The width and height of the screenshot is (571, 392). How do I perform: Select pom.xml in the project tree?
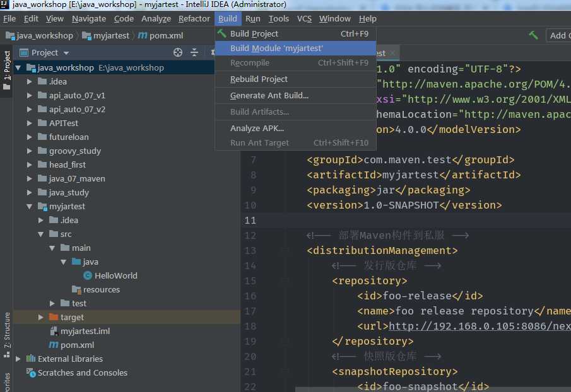77,345
